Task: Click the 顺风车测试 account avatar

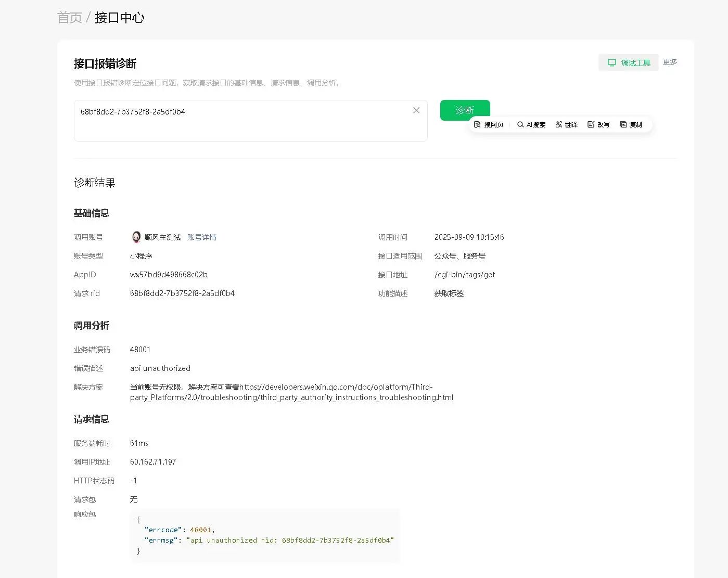Action: click(136, 237)
